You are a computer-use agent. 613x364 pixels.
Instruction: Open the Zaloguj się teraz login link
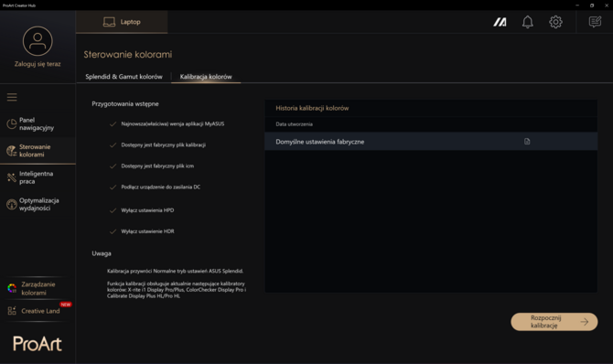[38, 64]
